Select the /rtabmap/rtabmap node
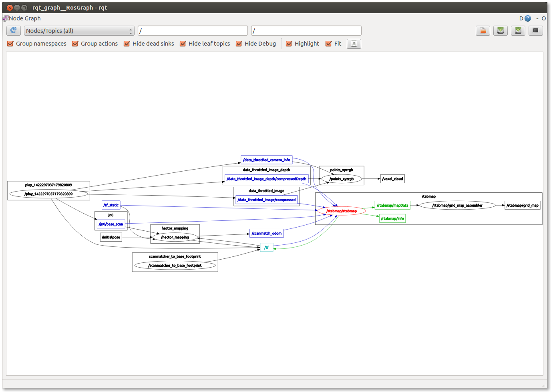This screenshot has height=392, width=551. (x=342, y=211)
